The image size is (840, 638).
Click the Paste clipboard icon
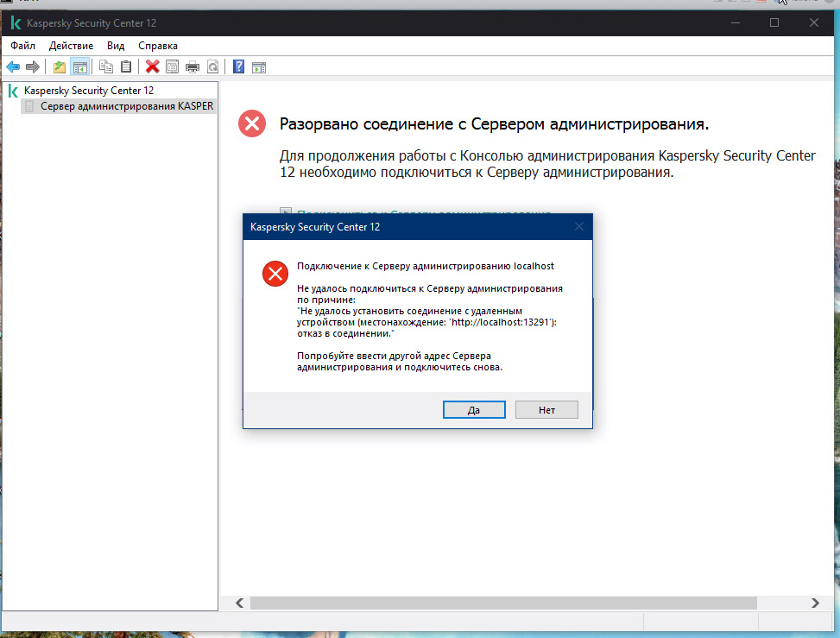point(126,67)
